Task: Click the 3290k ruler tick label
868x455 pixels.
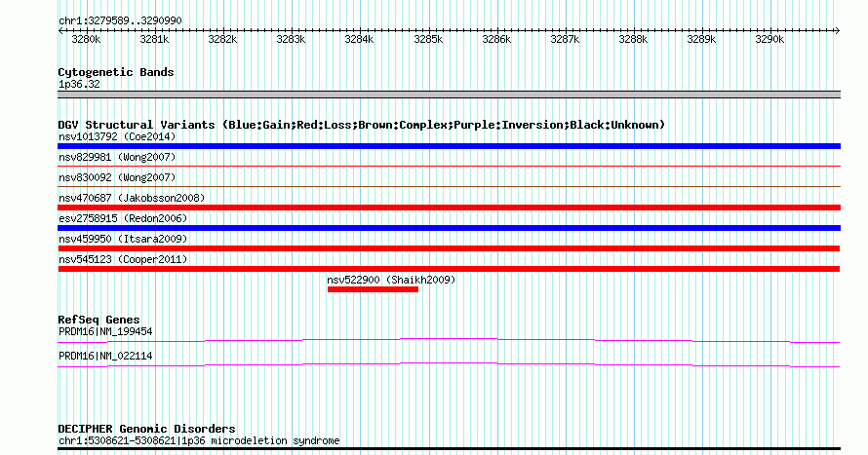Action: [x=770, y=39]
